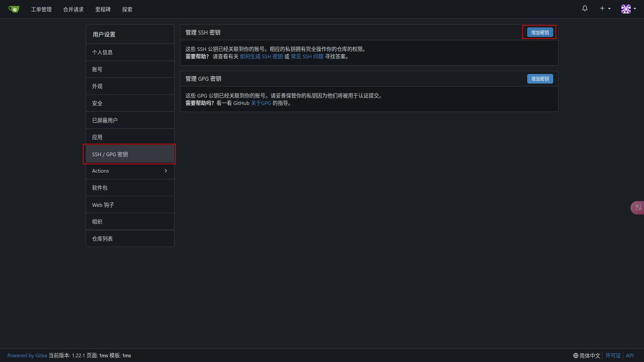Select 个人信息 in user settings
644x362 pixels.
coord(130,52)
